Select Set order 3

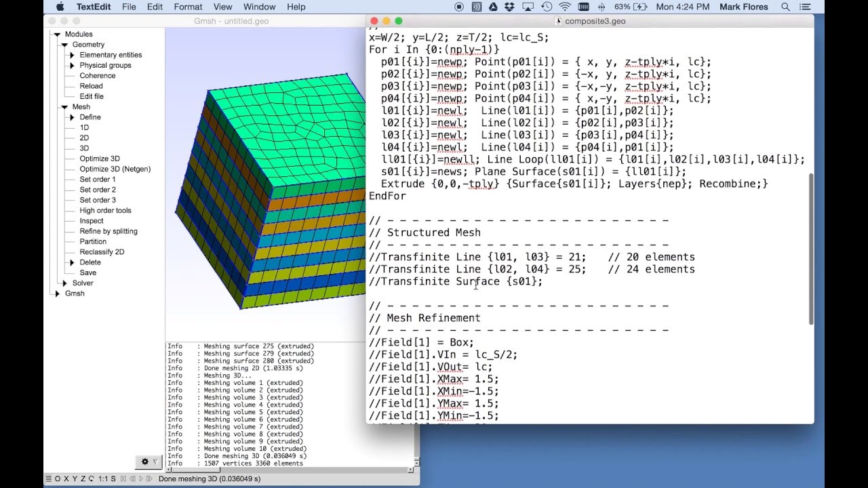pos(98,200)
